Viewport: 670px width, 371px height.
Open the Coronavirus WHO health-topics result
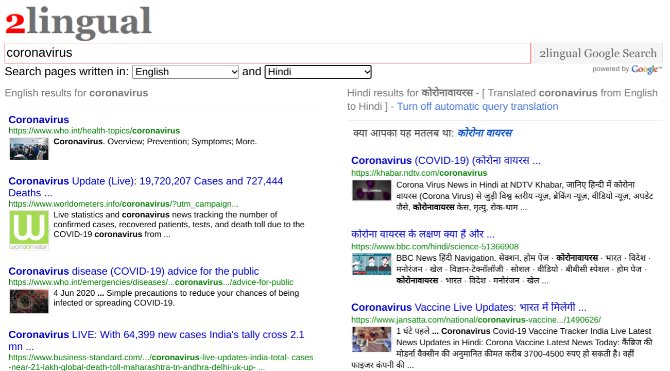coord(38,120)
